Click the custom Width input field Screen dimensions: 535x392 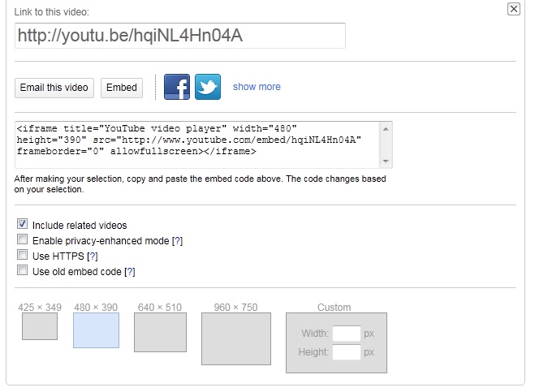[x=347, y=334]
